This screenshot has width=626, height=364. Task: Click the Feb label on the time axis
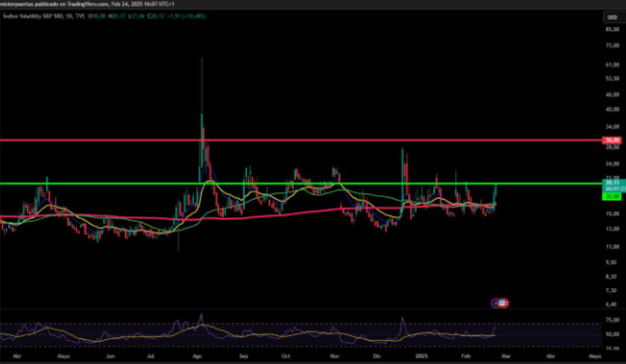466,356
